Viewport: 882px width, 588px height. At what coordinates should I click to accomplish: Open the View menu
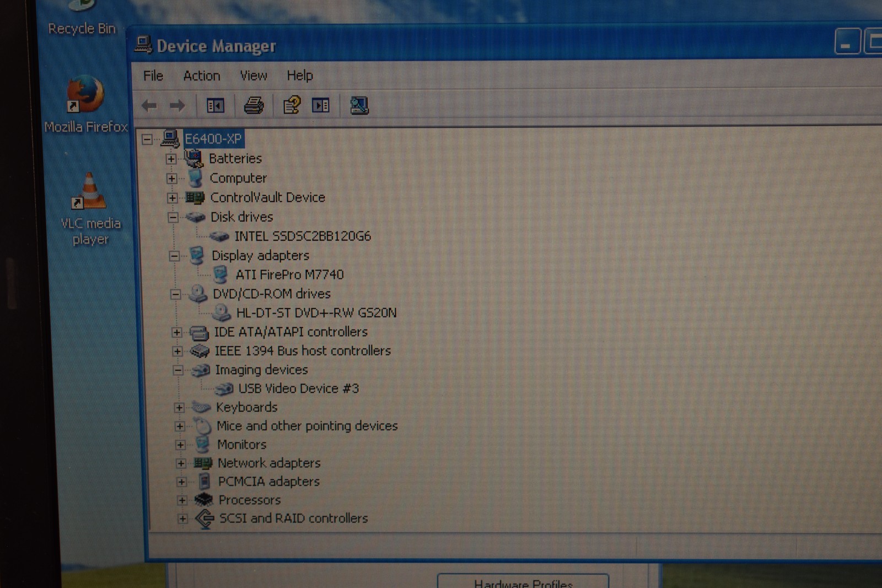pyautogui.click(x=254, y=75)
